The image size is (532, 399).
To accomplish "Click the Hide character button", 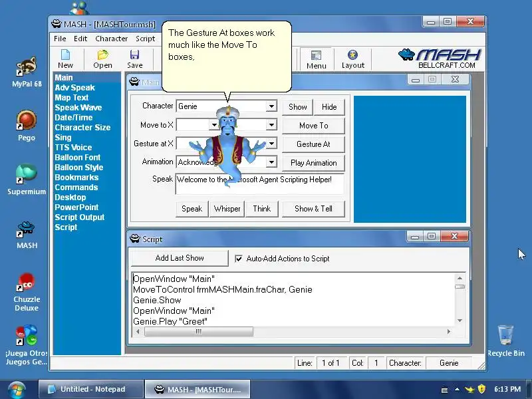I will pos(329,107).
